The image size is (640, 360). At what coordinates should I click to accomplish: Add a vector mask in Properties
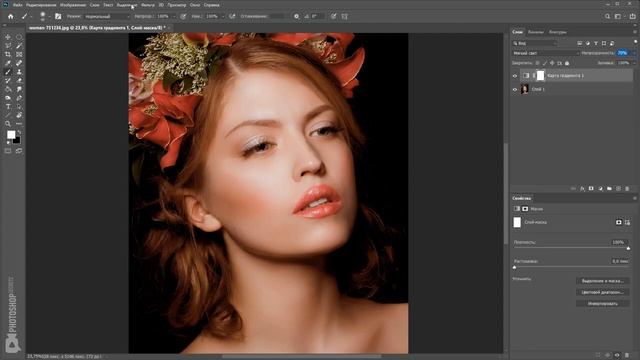tap(627, 222)
